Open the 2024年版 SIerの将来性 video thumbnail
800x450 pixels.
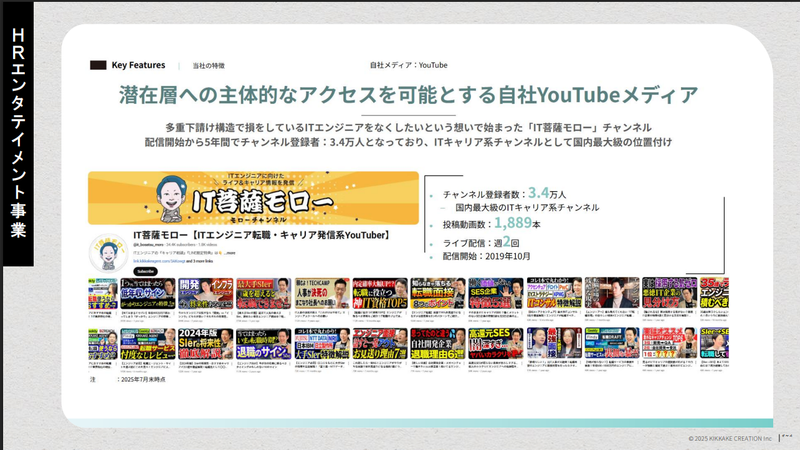(206, 344)
